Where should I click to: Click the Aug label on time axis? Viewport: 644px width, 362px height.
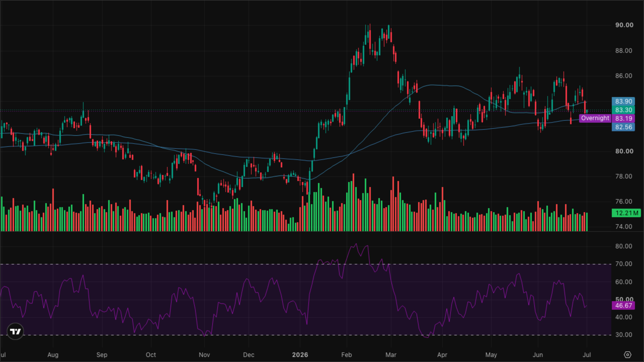click(x=53, y=355)
